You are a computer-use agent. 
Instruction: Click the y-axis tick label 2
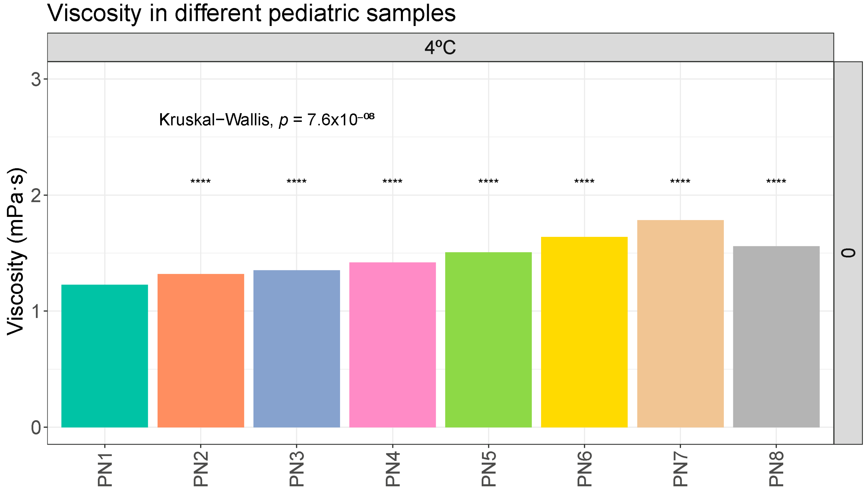(36, 195)
